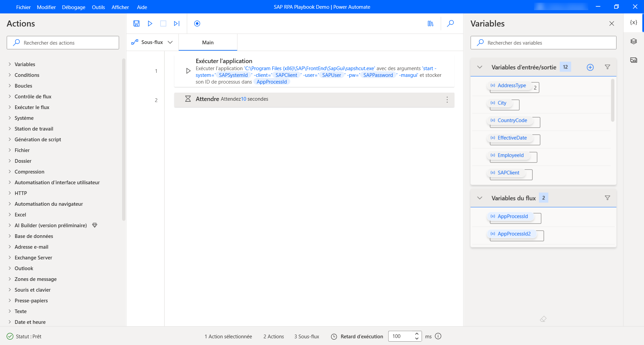Open the Modifier menu
Image resolution: width=644 pixels, height=345 pixels.
click(46, 7)
